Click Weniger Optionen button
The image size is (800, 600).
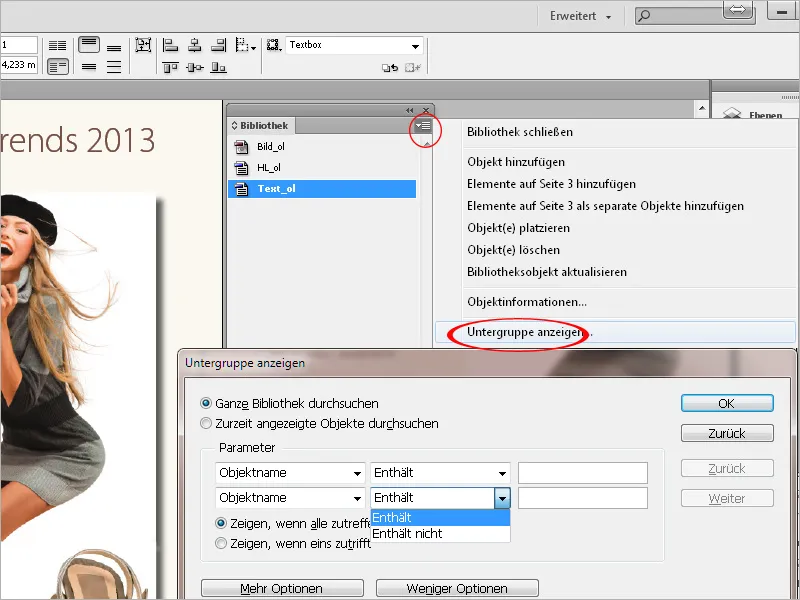pyautogui.click(x=457, y=588)
